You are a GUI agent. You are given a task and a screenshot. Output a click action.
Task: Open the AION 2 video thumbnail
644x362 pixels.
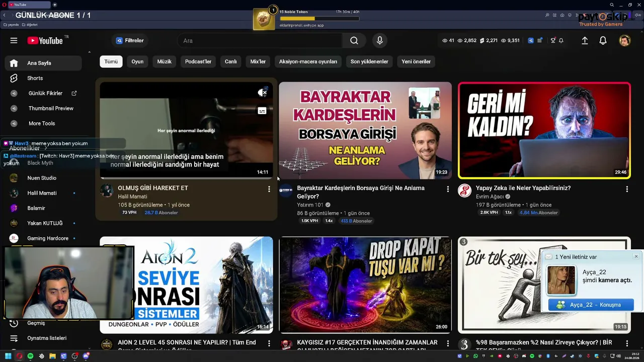point(186,285)
